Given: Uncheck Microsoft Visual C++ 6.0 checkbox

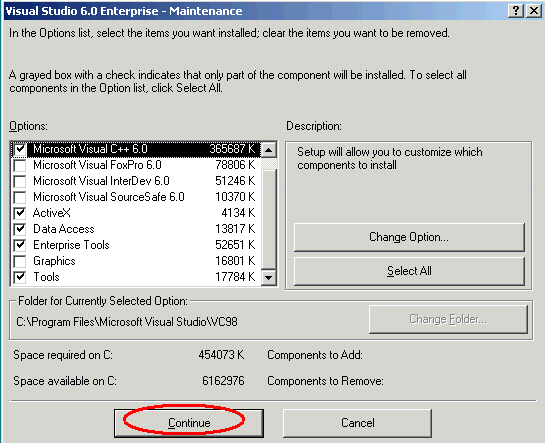Looking at the screenshot, I should pyautogui.click(x=20, y=149).
